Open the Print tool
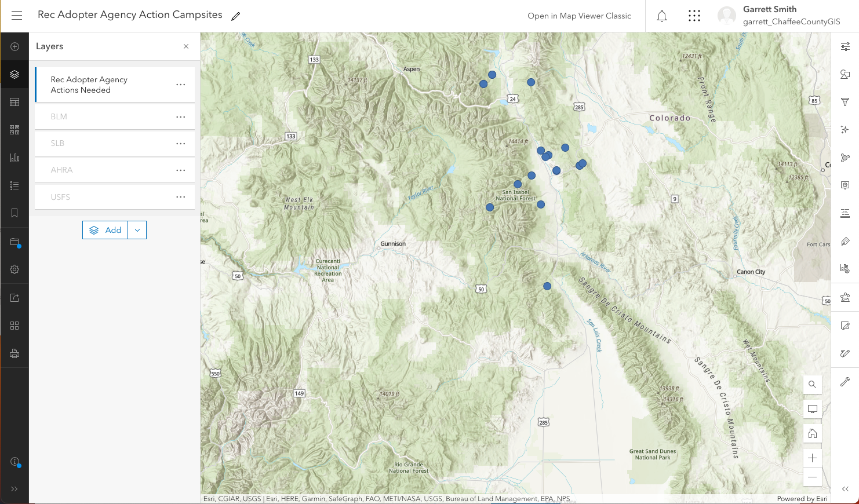The width and height of the screenshot is (859, 504). 14,353
